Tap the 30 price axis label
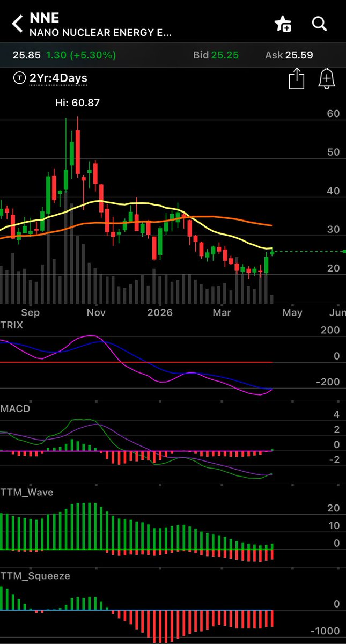This screenshot has width=346, height=644. click(x=333, y=230)
